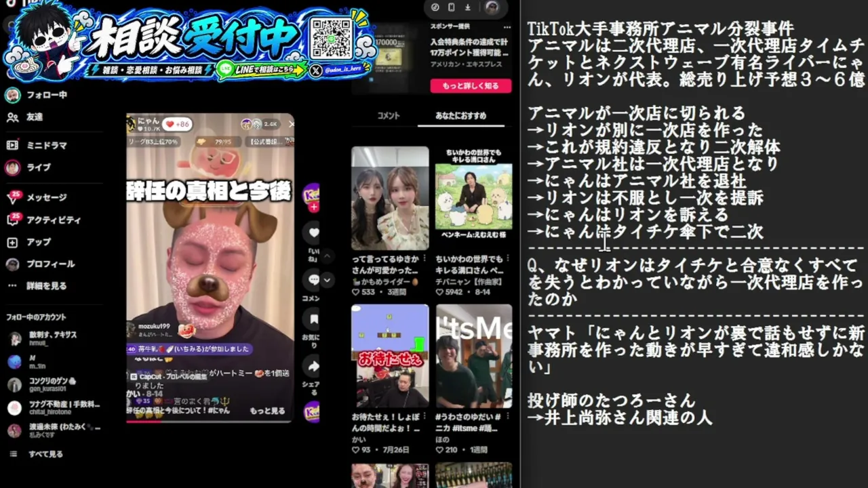
Task: Open options for かもめライダー video
Action: point(425,259)
